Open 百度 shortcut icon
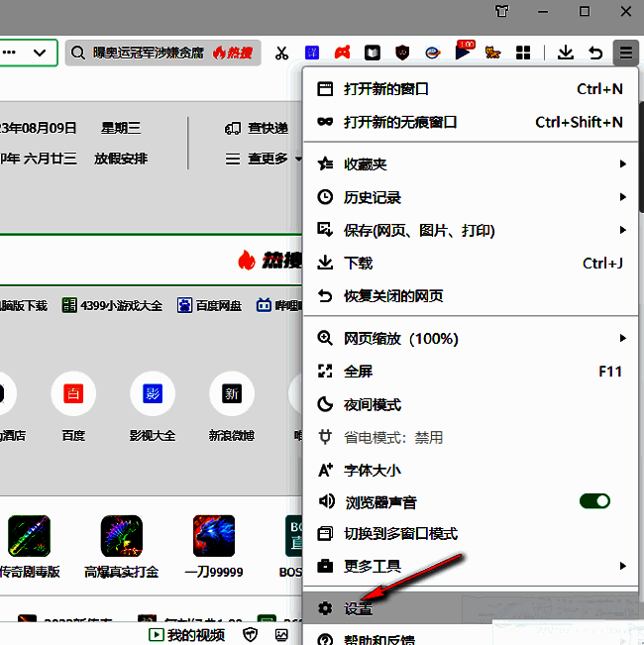 click(73, 393)
